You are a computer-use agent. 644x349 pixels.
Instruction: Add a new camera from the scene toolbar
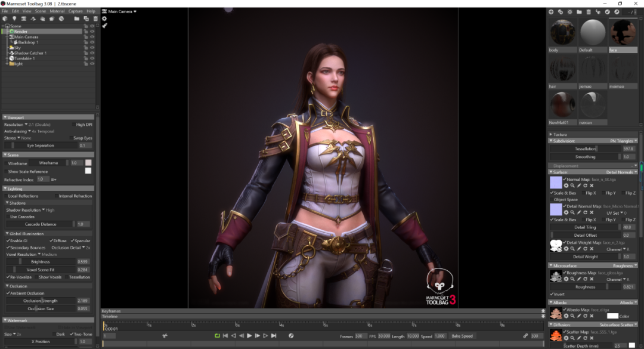(24, 18)
